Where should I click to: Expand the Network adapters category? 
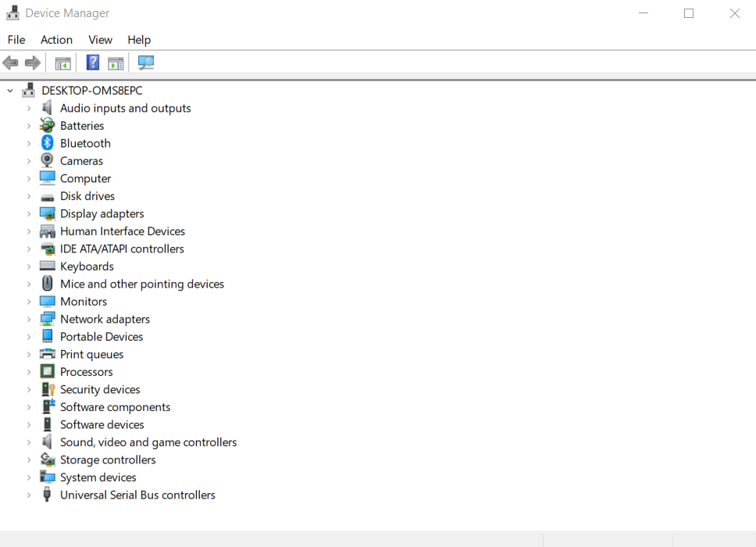(29, 319)
